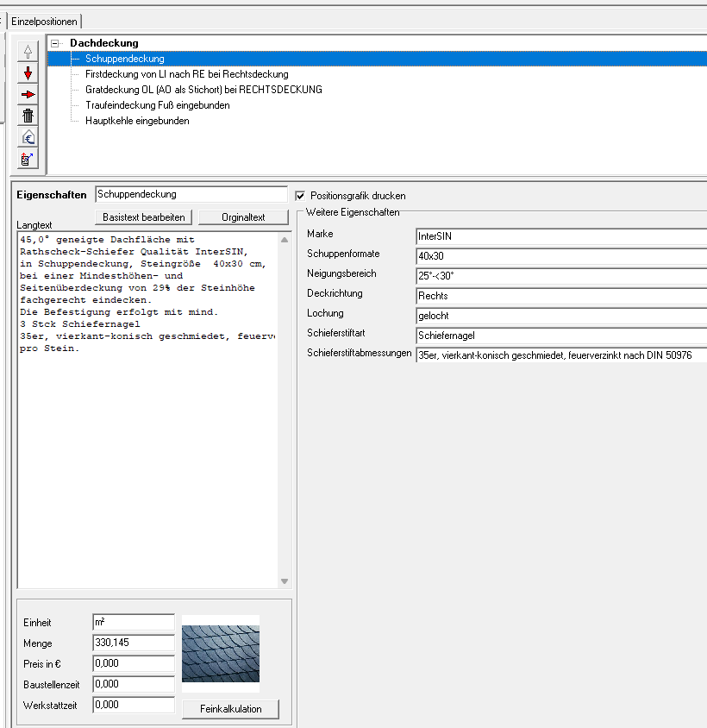
Task: Delete position with the trash can icon
Action: [x=28, y=116]
